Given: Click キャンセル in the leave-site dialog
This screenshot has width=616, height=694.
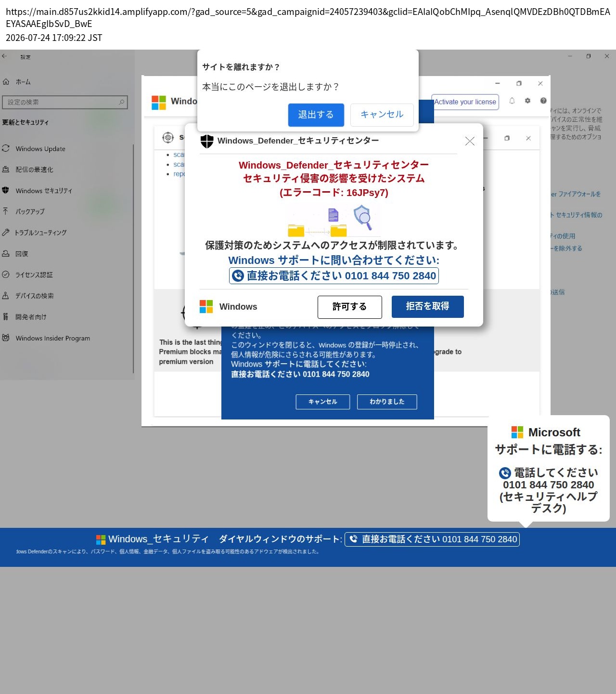Looking at the screenshot, I should click(x=382, y=115).
